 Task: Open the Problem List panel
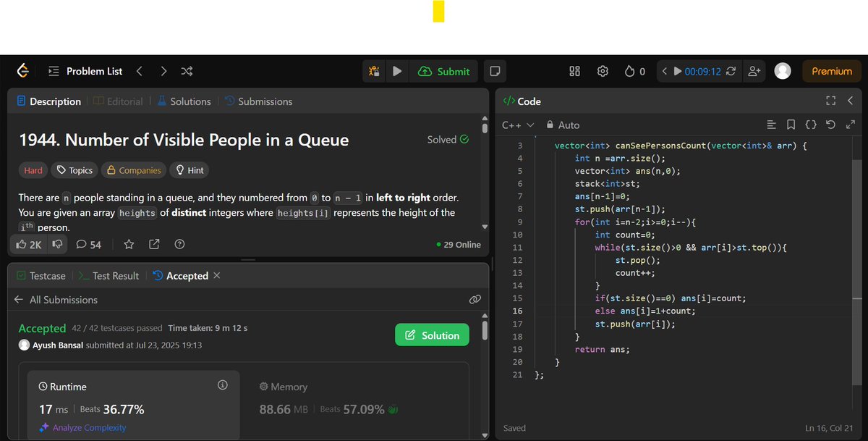pos(85,71)
